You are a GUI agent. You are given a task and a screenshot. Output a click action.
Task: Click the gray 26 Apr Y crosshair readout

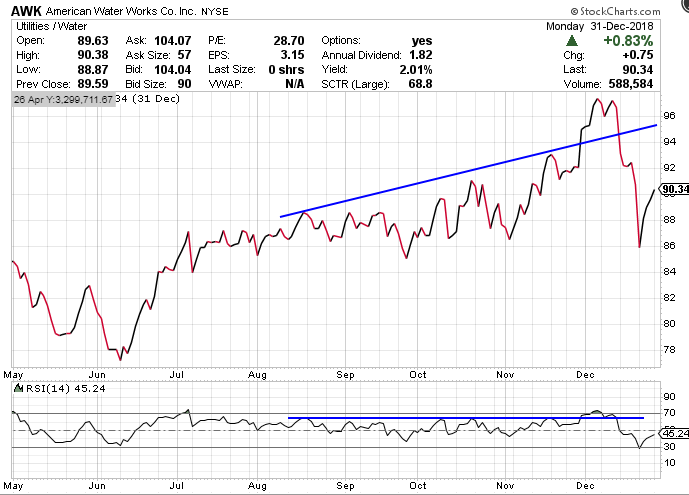pyautogui.click(x=63, y=99)
